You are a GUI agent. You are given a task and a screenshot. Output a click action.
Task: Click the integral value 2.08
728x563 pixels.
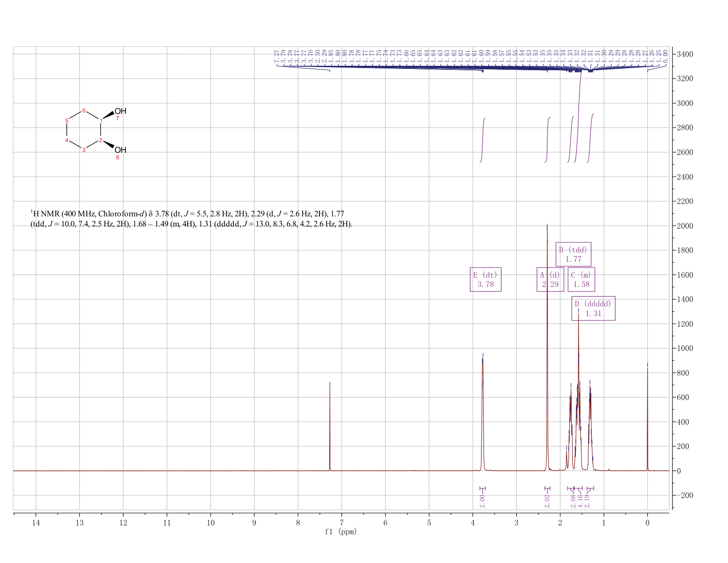573,501
